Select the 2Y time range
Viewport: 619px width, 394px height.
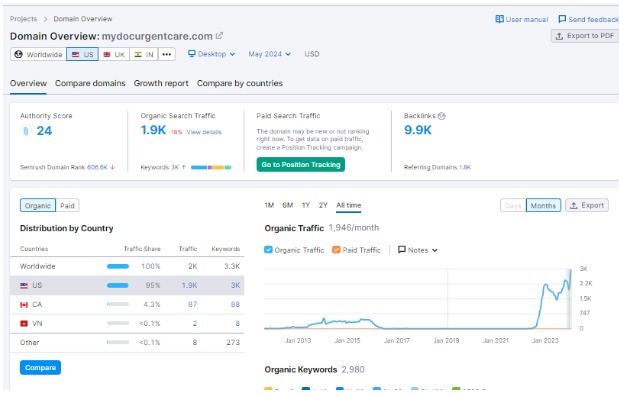(x=323, y=205)
